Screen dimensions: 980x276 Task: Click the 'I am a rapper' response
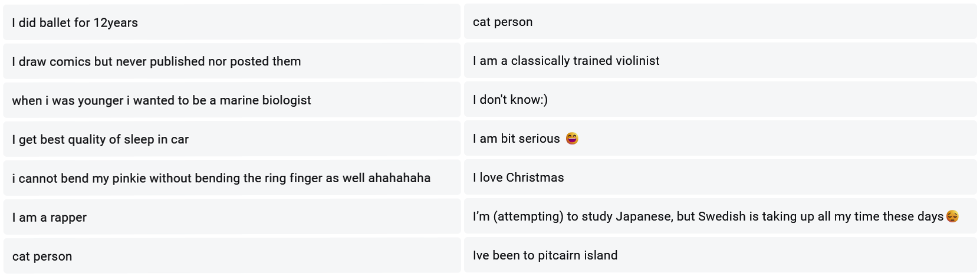pyautogui.click(x=50, y=217)
